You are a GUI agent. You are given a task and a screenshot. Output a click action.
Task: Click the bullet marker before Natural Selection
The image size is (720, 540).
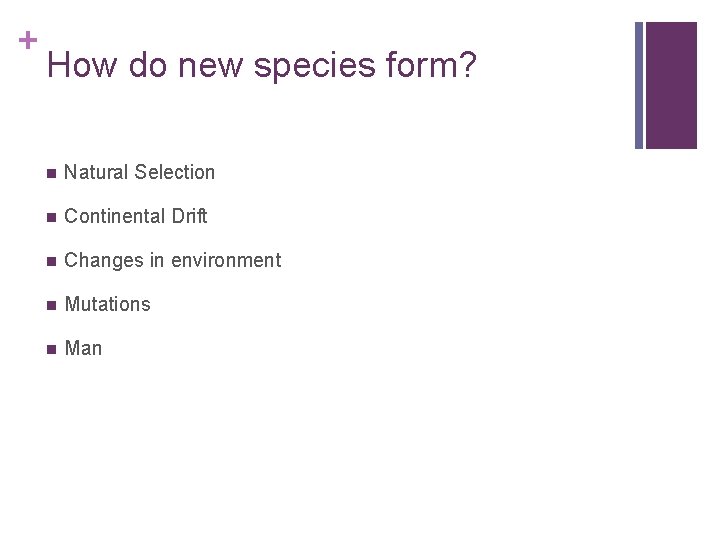tap(50, 173)
